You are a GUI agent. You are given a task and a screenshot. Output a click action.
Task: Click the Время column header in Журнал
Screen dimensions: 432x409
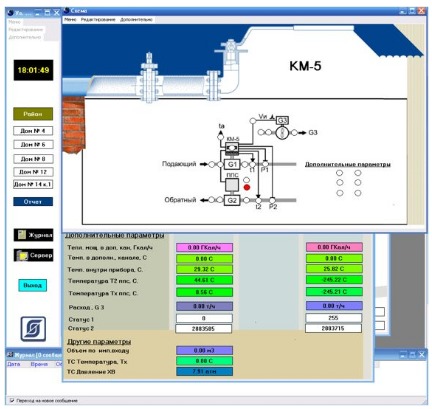click(x=39, y=364)
